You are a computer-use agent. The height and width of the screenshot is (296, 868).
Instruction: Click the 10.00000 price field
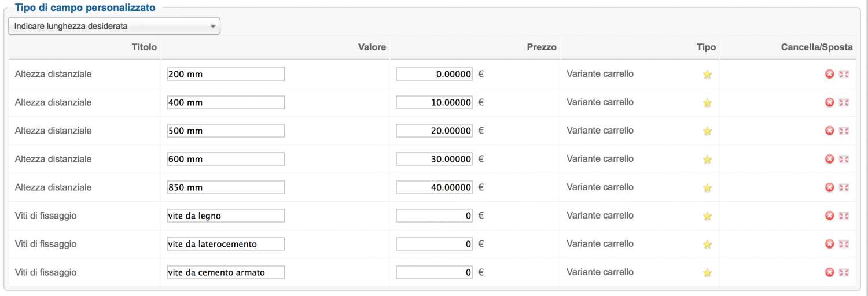click(x=434, y=102)
